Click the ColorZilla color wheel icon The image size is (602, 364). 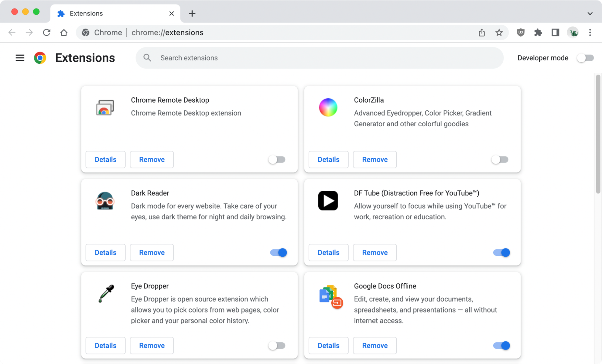[x=328, y=107]
